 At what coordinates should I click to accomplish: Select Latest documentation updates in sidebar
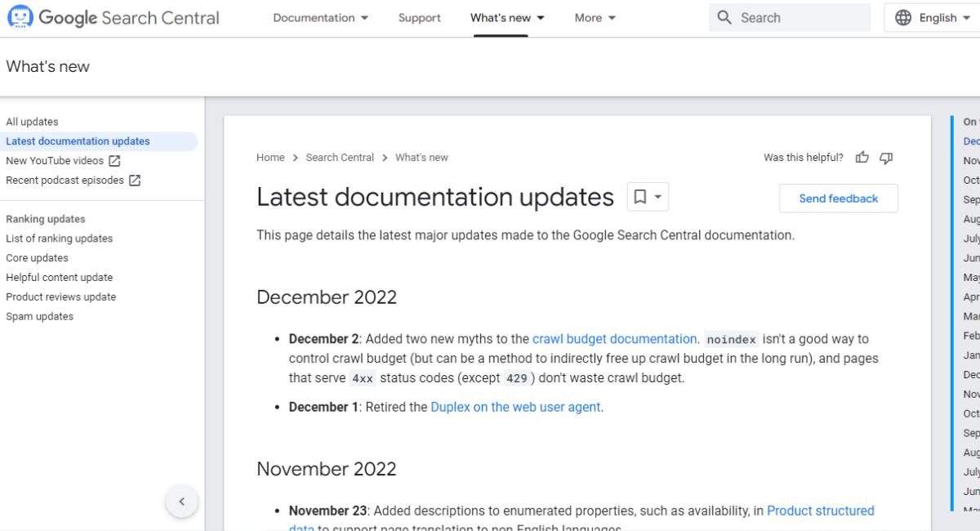[x=78, y=141]
